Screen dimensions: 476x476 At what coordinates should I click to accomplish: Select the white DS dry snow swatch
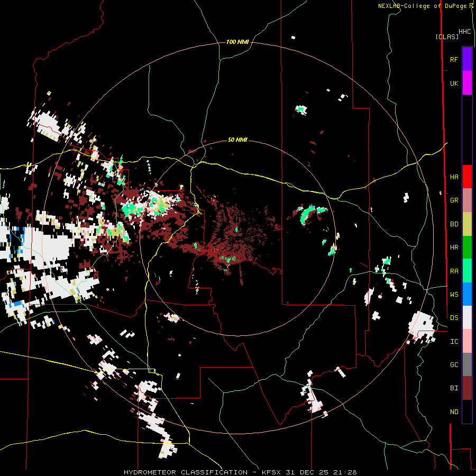point(467,317)
